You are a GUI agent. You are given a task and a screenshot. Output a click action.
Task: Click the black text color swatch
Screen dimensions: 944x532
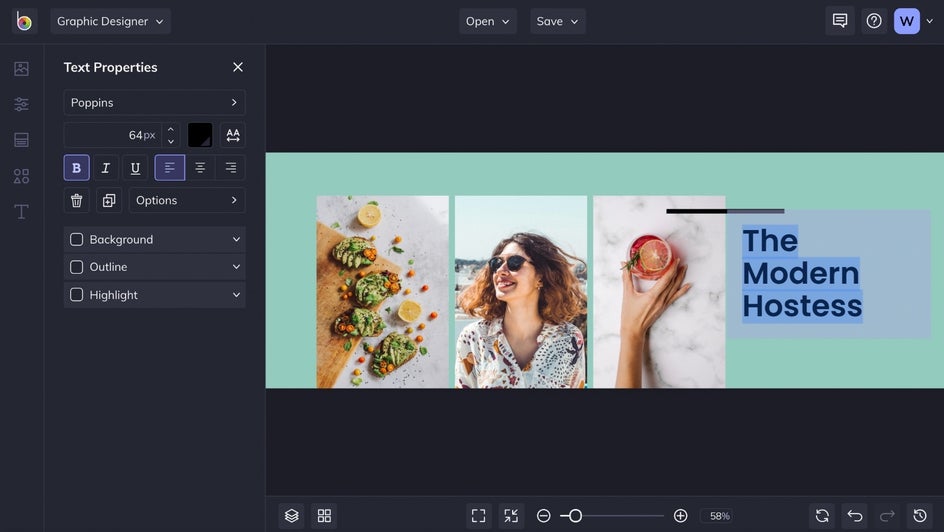click(x=200, y=135)
